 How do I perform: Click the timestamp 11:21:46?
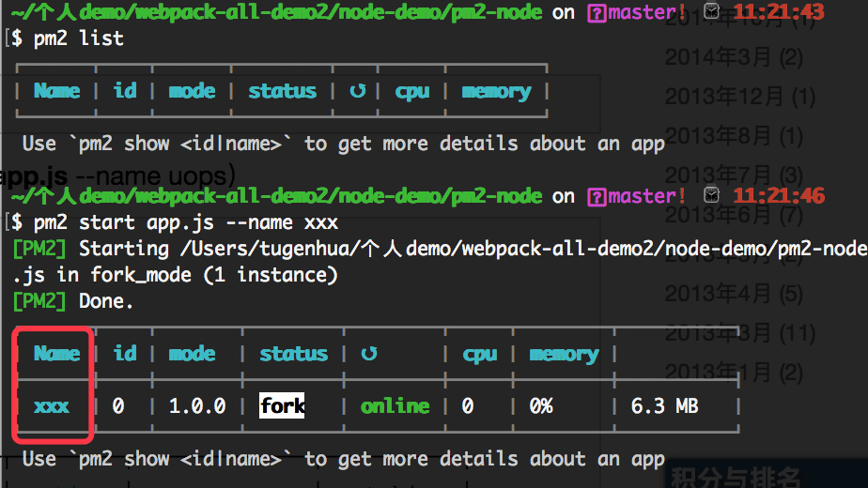click(779, 196)
